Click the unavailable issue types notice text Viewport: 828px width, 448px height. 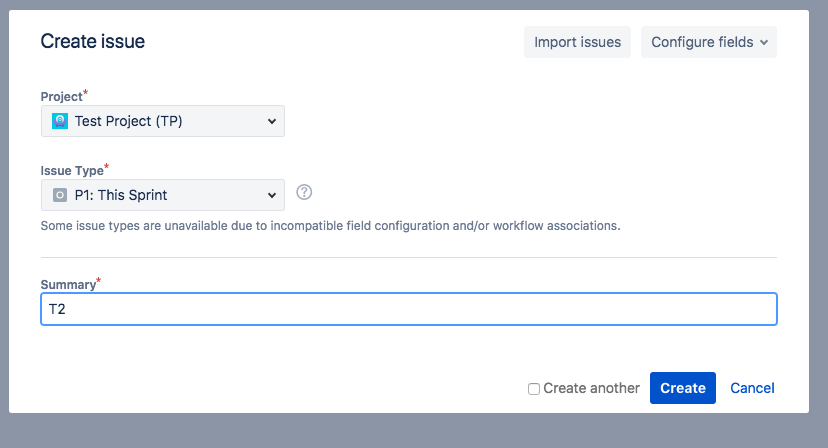331,226
